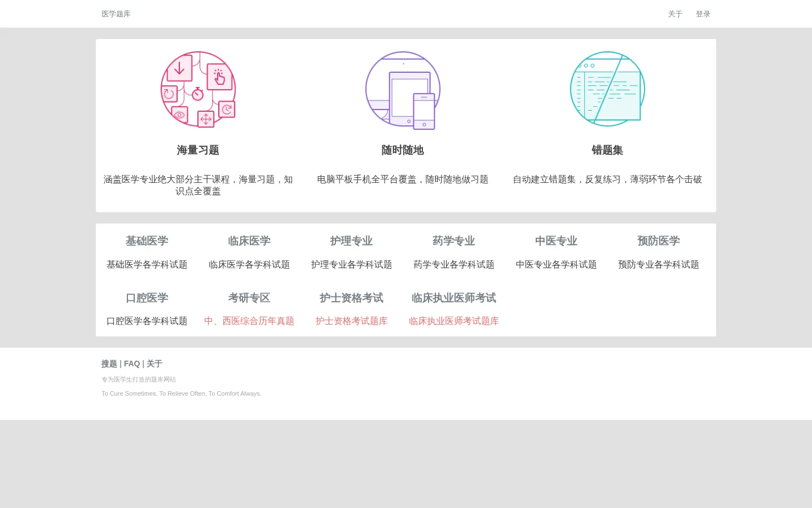
Task: Click 预防专业各学科试题 description
Action: pyautogui.click(x=659, y=265)
